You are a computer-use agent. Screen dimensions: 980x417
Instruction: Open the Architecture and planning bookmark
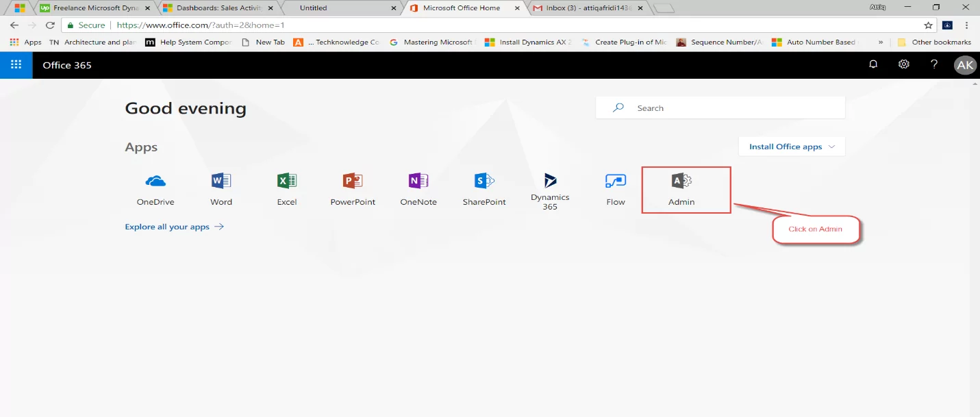(x=92, y=42)
